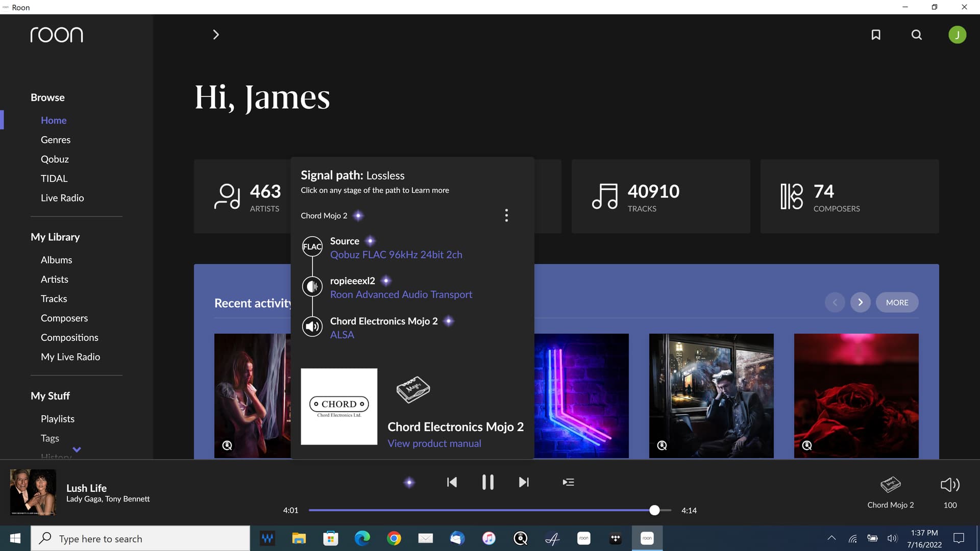Click the Windows Start button
980x551 pixels.
pos(15,538)
